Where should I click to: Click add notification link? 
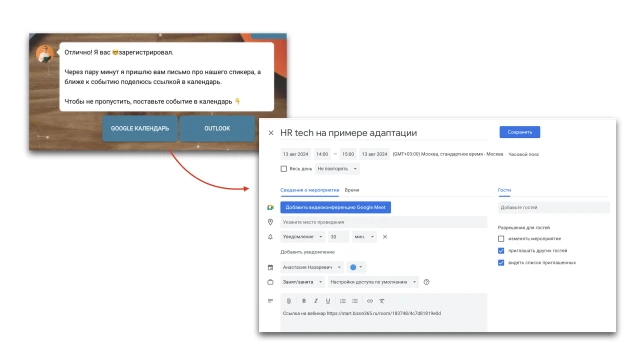click(x=307, y=252)
